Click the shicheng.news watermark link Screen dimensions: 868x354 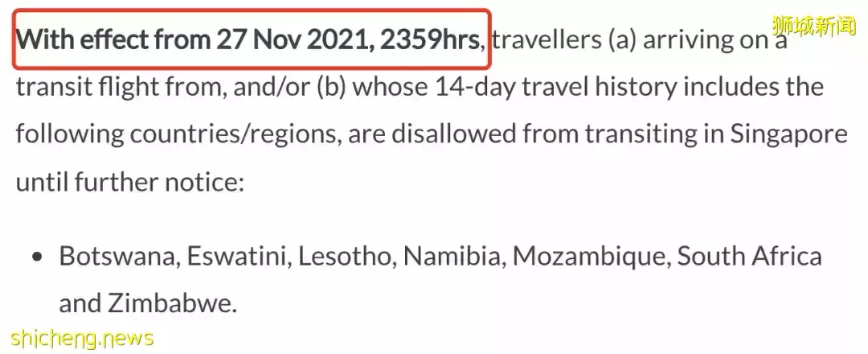coord(81,337)
